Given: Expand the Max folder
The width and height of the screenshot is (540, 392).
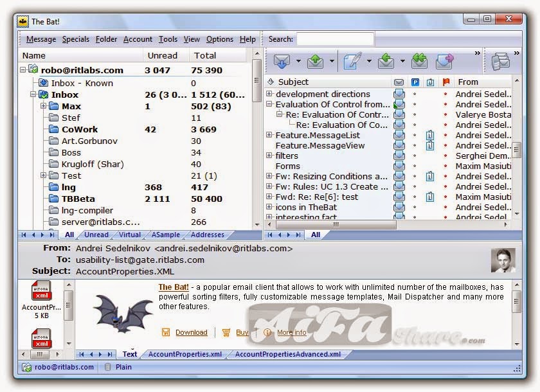Looking at the screenshot, I should (x=44, y=105).
